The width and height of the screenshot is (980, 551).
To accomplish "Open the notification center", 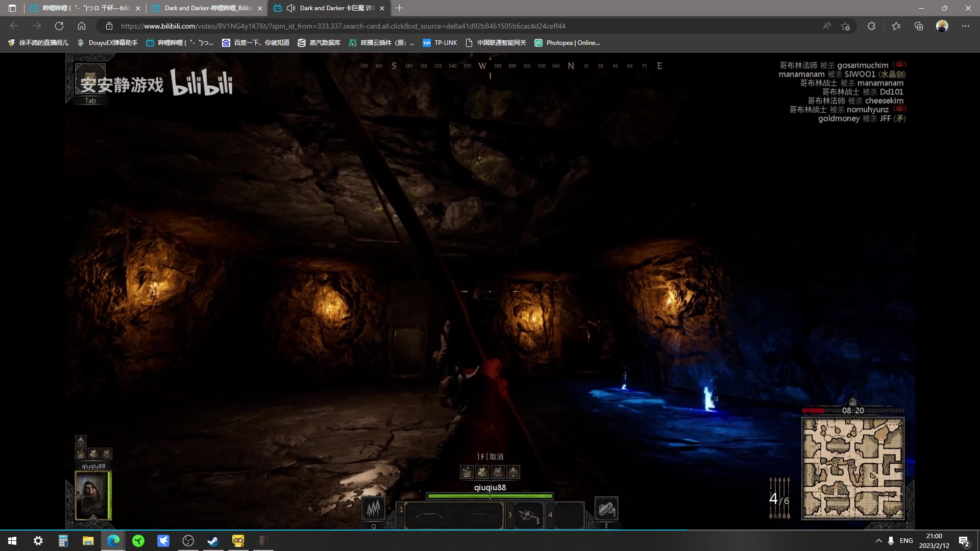I will pos(964,541).
